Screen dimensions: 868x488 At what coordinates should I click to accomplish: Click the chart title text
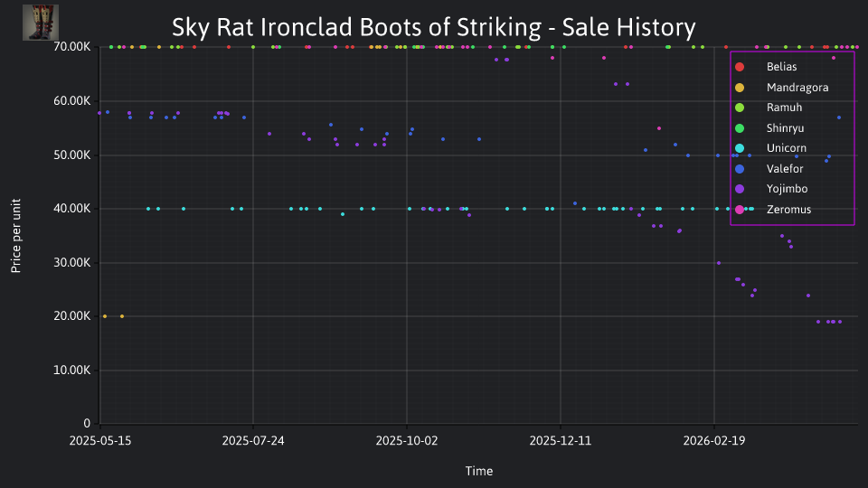coord(433,27)
